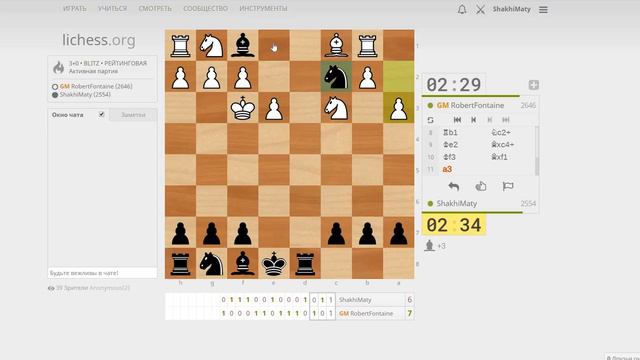Viewport: 640px width, 360px height.
Task: Open GM RobertFontaine link in the crosstable
Action: click(366, 313)
